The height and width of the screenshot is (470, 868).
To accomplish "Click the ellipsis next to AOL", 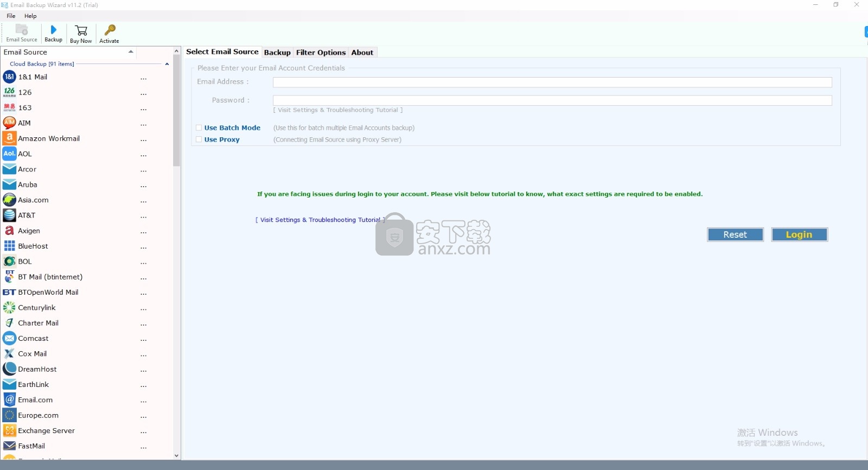I will click(x=143, y=155).
